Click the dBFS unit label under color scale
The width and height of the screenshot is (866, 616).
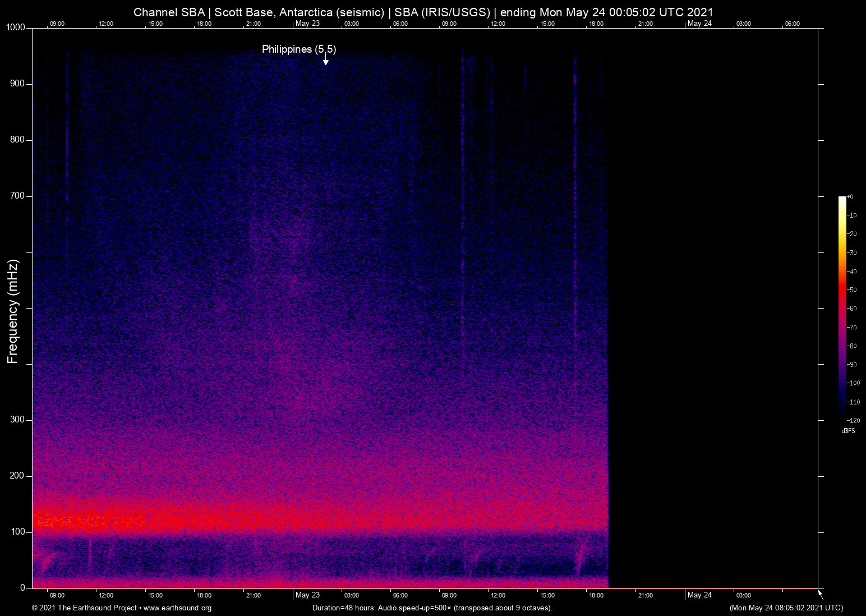click(848, 431)
